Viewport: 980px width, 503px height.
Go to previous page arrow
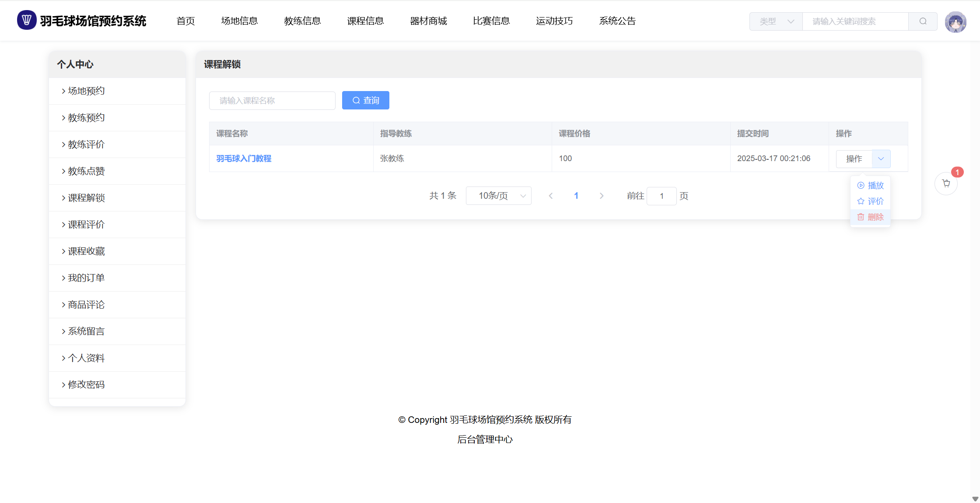tap(551, 196)
